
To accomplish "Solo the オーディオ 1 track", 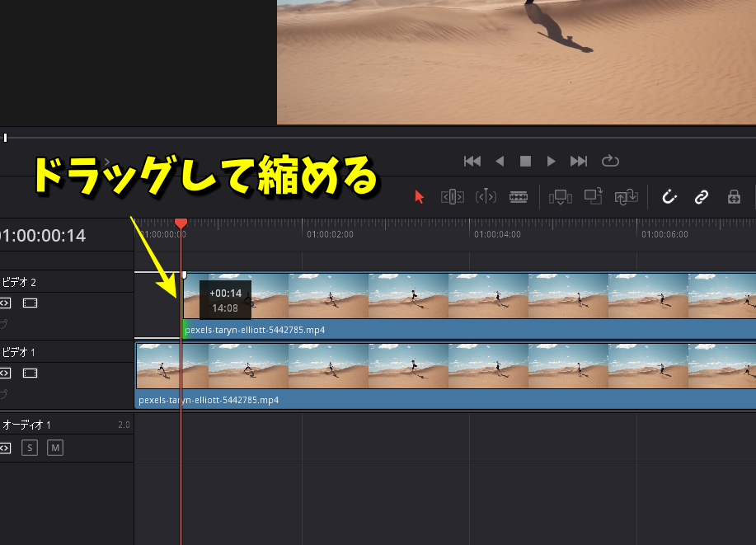I will (x=30, y=448).
